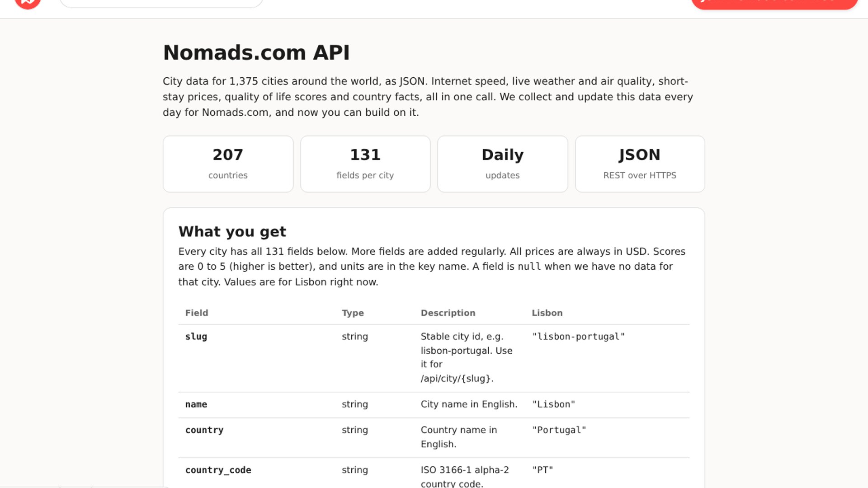
Task: Click the "PT" country code value
Action: pyautogui.click(x=542, y=470)
